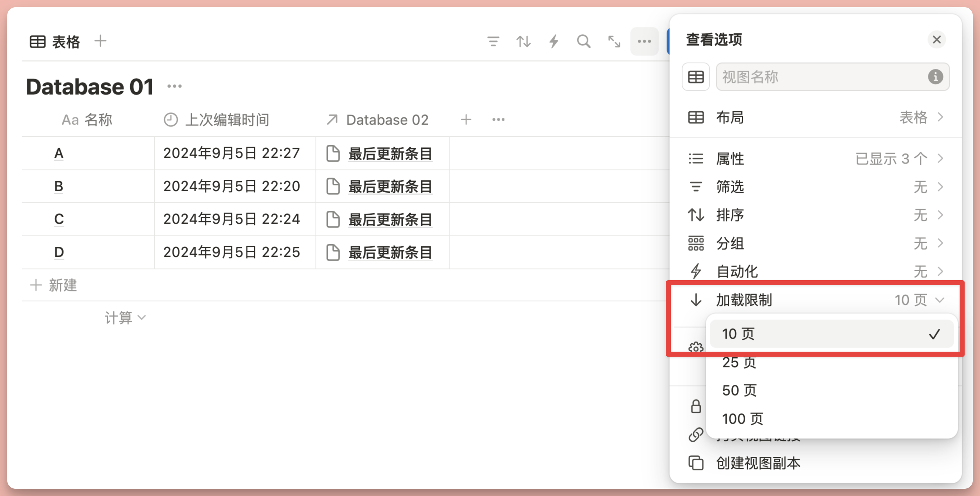980x496 pixels.
Task: Add a new view with plus icon
Action: tap(100, 41)
